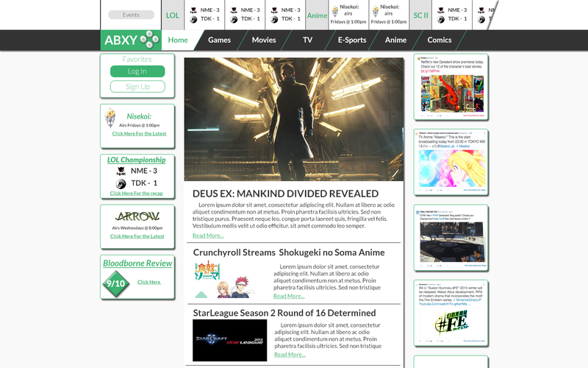
Task: Click the Log In button
Action: click(137, 71)
